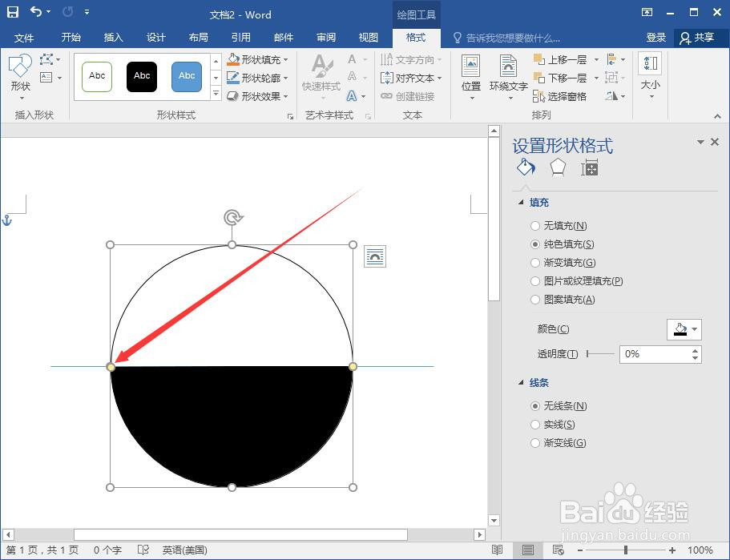Click the Fill & Line paint bucket icon
730x560 pixels.
click(x=525, y=167)
